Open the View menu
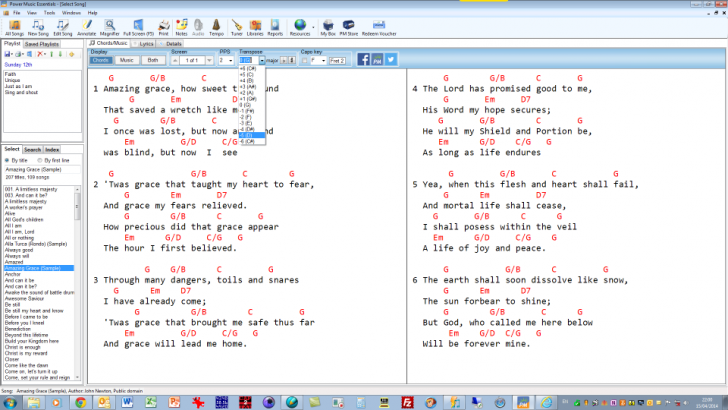This screenshot has height=410, width=728. pos(32,13)
